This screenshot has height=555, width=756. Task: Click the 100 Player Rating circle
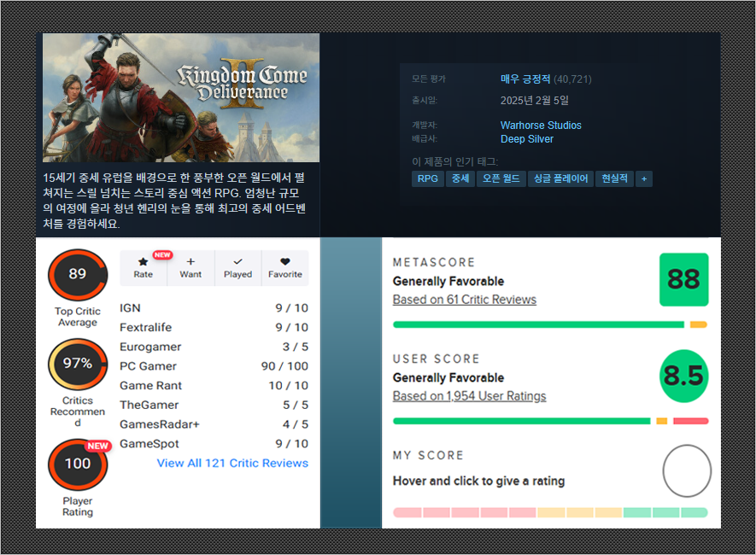click(78, 464)
